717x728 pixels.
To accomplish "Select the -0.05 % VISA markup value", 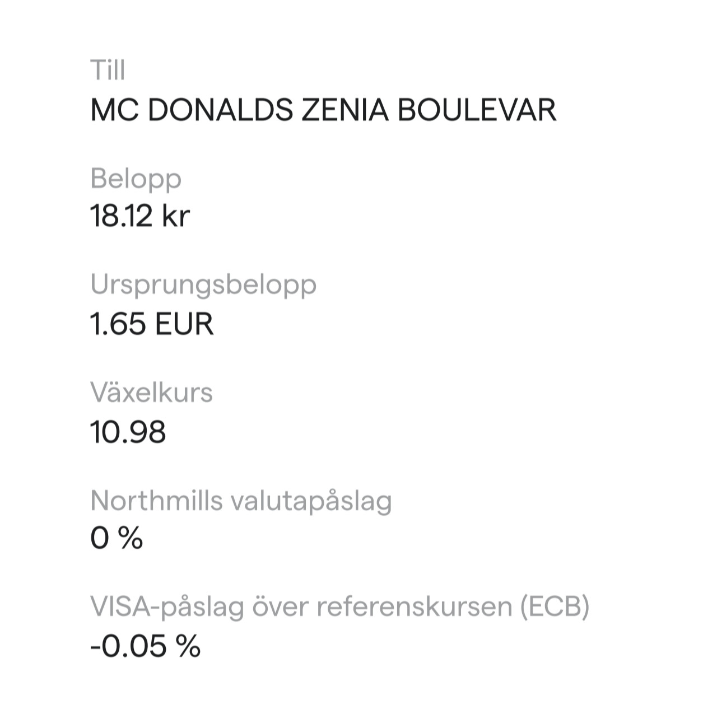I will point(146,646).
